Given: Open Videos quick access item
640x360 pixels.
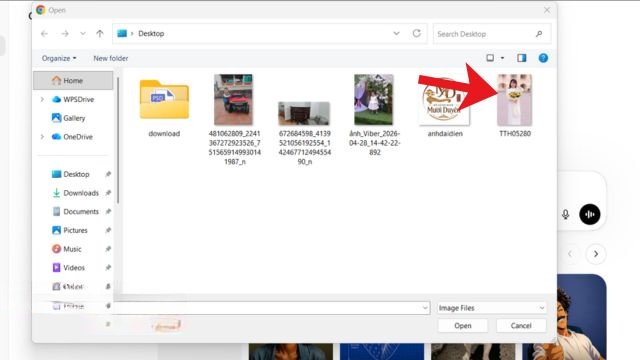Looking at the screenshot, I should click(x=68, y=268).
